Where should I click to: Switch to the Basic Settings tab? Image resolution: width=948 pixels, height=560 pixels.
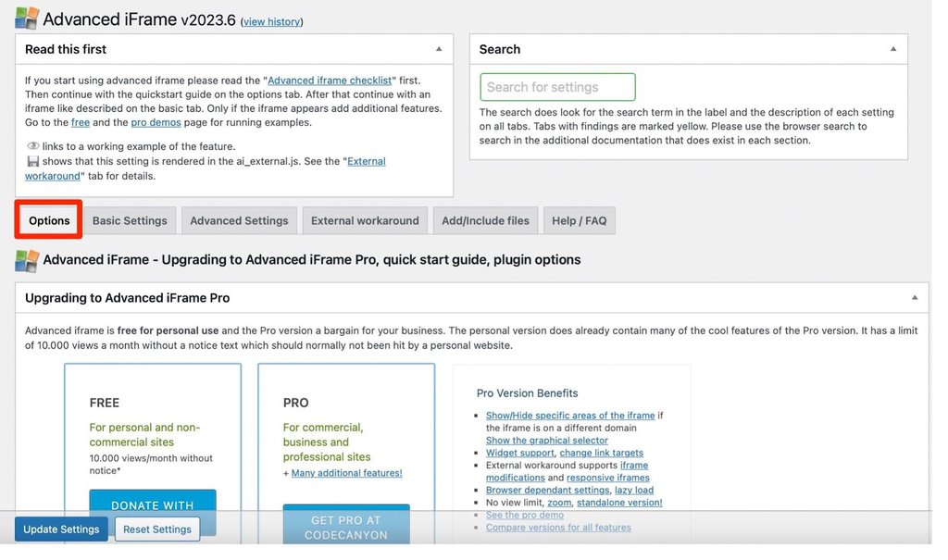click(130, 220)
